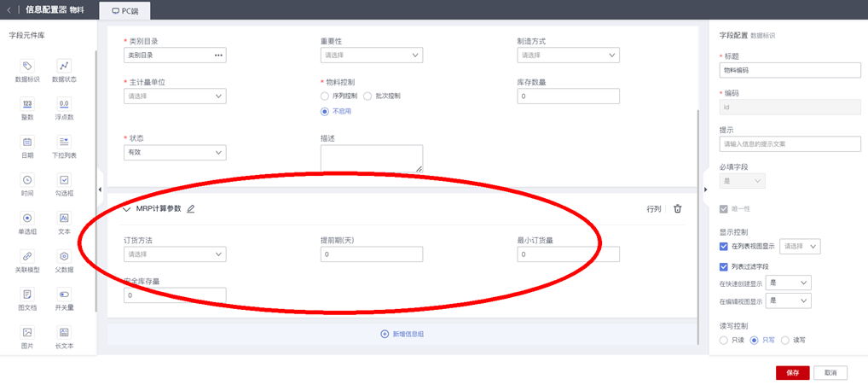Open the 订货方法 dropdown
868x385 pixels.
175,254
